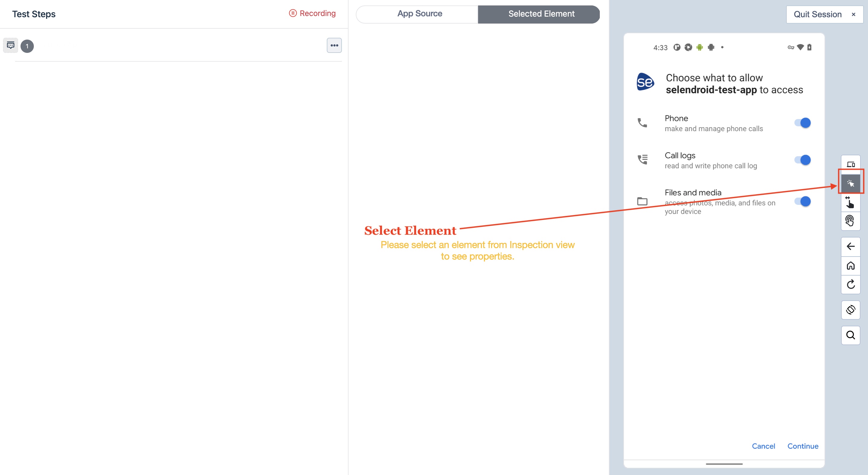Choose the swipe gesture tool
The width and height of the screenshot is (868, 475).
point(850,202)
